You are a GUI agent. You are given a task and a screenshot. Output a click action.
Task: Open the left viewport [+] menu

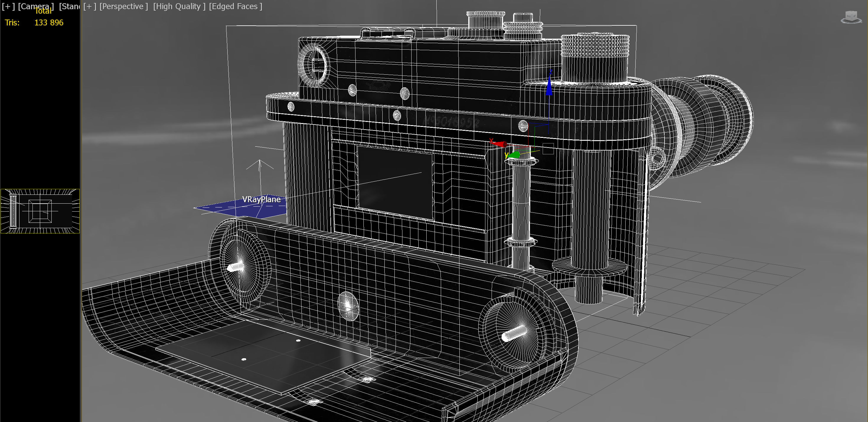pos(9,6)
